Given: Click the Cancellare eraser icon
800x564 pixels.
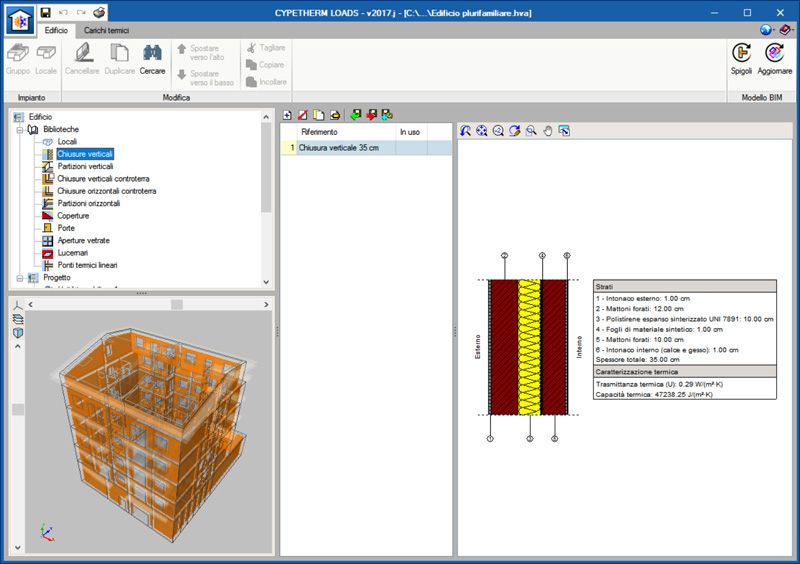Looking at the screenshot, I should [x=83, y=53].
